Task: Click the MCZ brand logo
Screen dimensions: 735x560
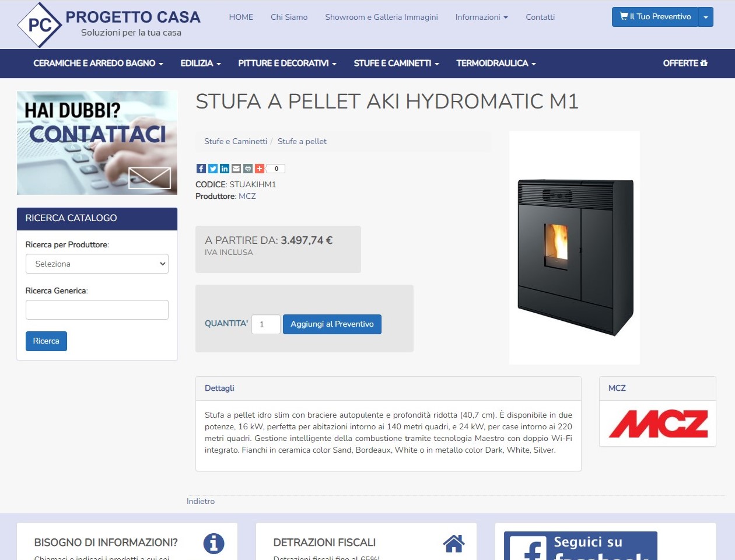Action: (658, 423)
